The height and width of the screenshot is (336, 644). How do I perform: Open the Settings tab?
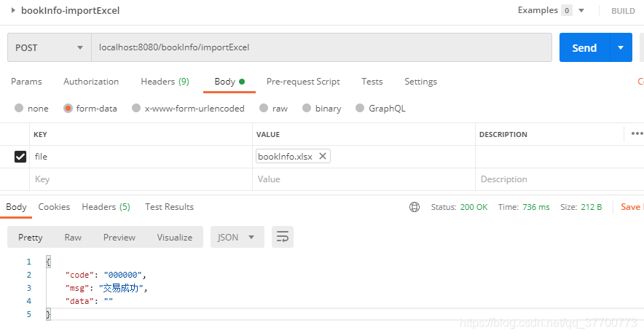(x=420, y=82)
